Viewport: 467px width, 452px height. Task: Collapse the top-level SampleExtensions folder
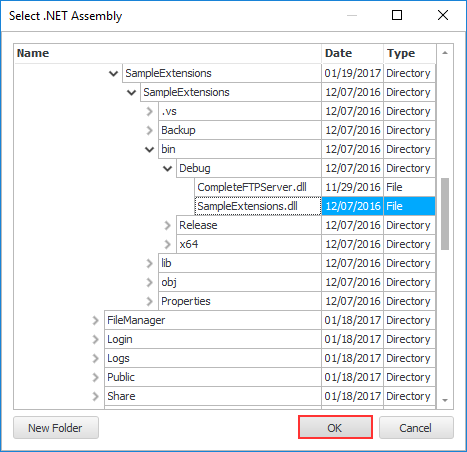pos(114,73)
